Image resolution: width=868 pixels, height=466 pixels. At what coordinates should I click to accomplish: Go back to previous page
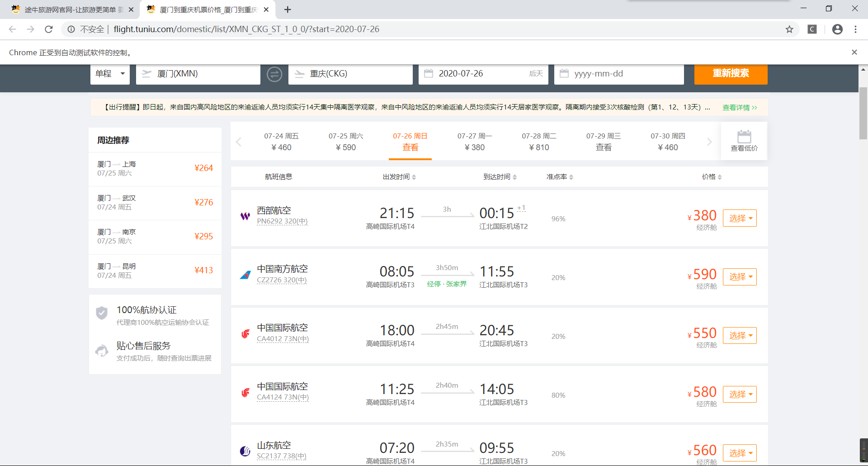pos(13,29)
